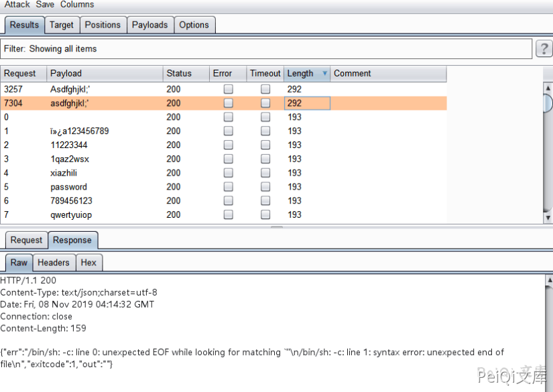Image resolution: width=553 pixels, height=392 pixels.
Task: Toggle Error checkbox for request 3257
Action: (228, 89)
